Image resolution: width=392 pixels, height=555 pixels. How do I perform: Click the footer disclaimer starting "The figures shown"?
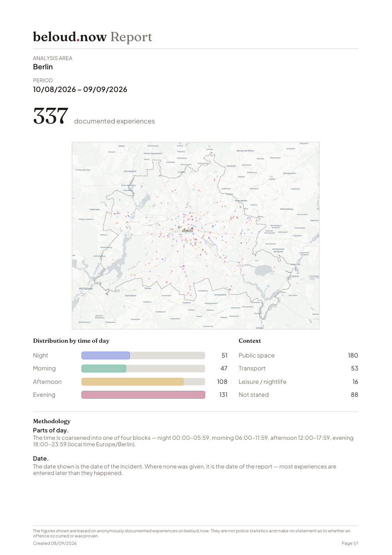click(192, 533)
